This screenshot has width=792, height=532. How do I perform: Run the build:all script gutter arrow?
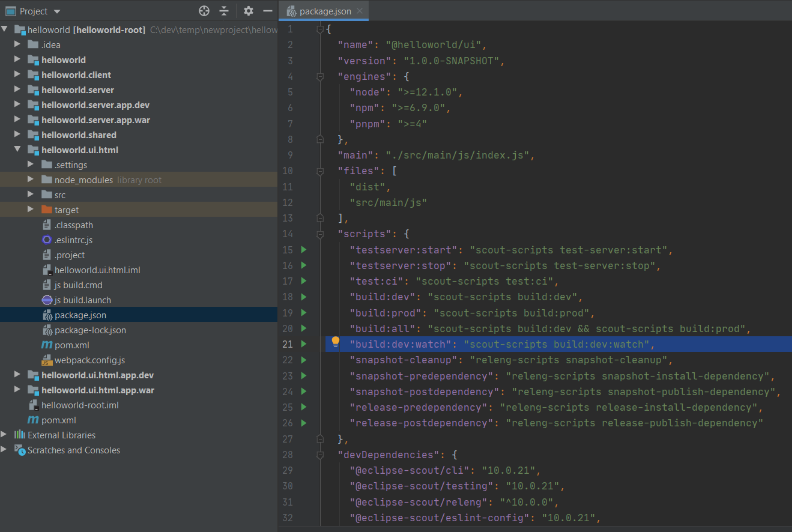pyautogui.click(x=304, y=328)
